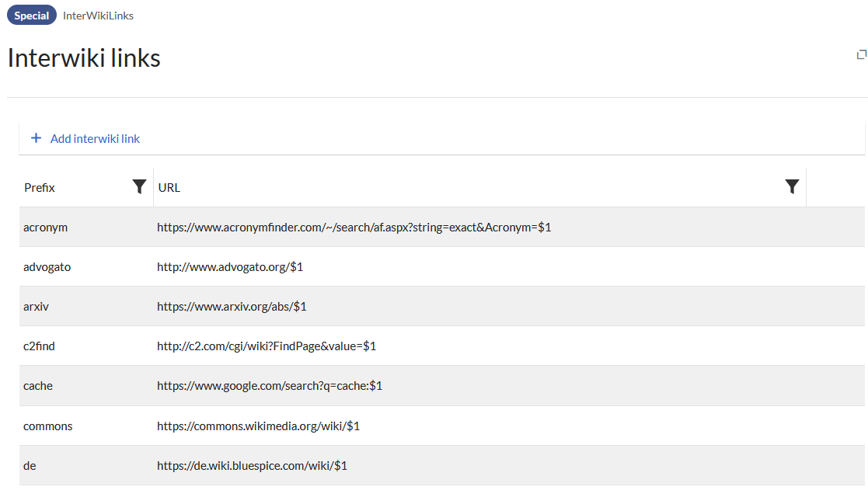This screenshot has width=868, height=490.
Task: Open the URL column filter funnel
Action: pyautogui.click(x=792, y=186)
